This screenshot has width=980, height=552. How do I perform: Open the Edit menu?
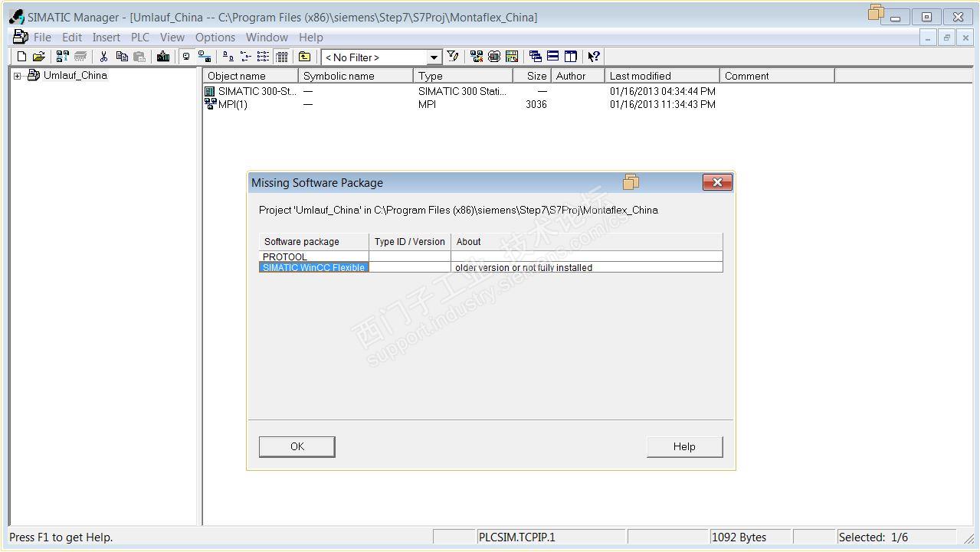click(72, 37)
